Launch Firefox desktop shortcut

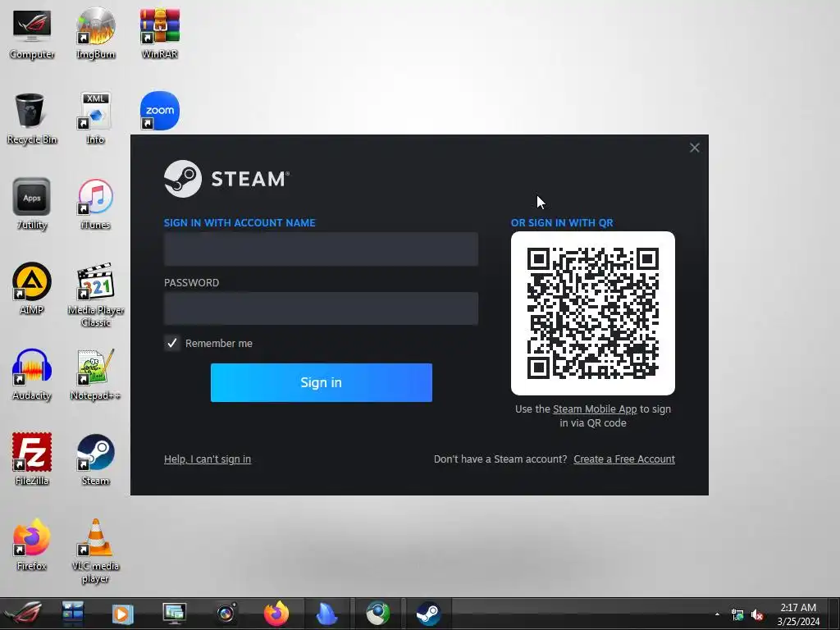click(x=32, y=545)
